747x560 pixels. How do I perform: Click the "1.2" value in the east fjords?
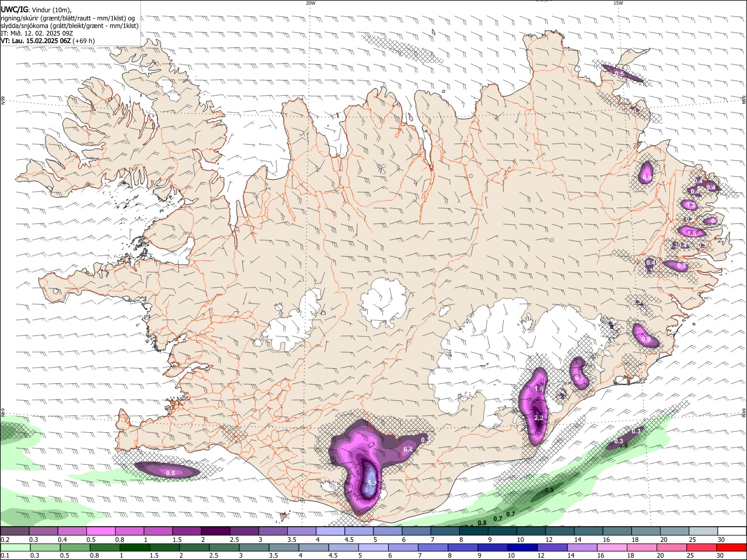coord(690,205)
